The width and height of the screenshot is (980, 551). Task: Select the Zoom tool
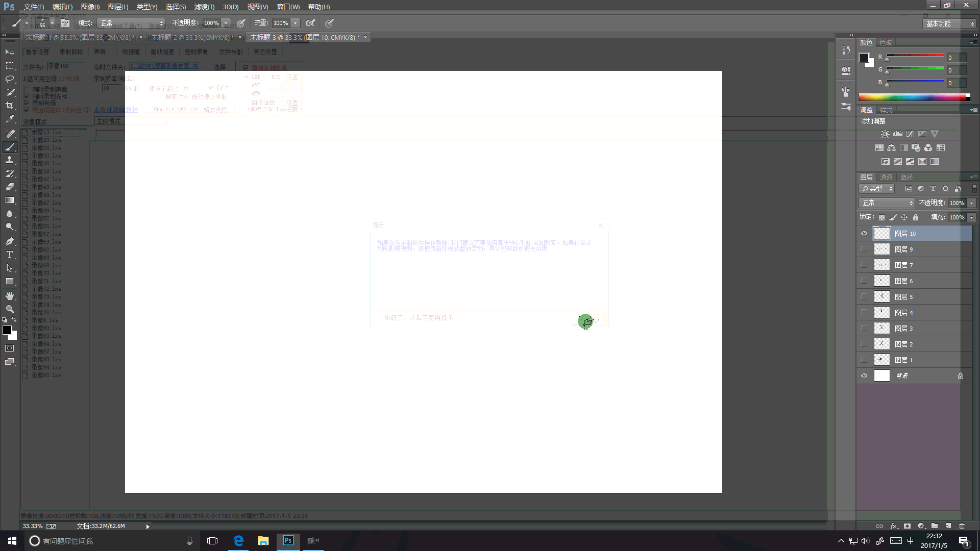coord(9,309)
